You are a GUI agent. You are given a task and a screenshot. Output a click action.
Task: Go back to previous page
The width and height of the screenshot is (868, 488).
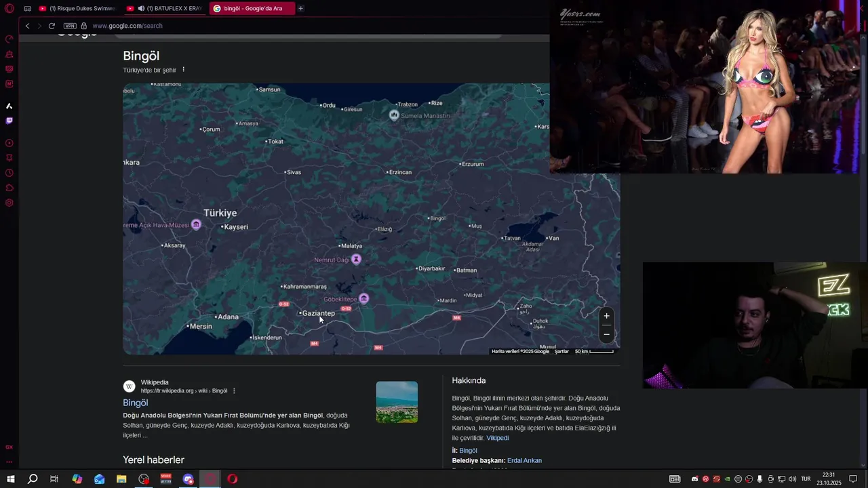coord(27,26)
